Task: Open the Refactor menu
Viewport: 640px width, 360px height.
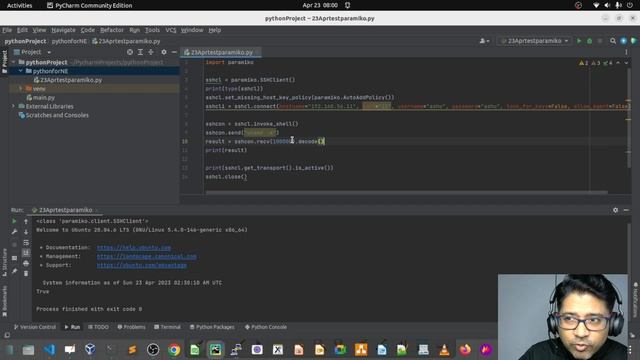Action: (x=112, y=30)
